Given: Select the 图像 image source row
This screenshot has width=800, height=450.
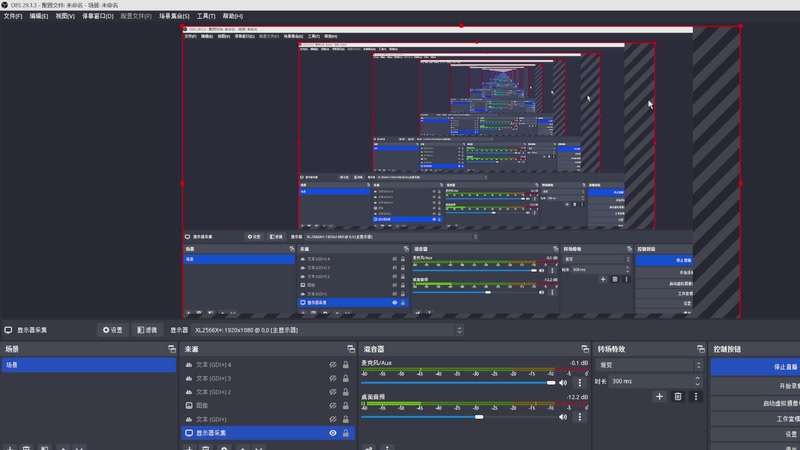Looking at the screenshot, I should [268, 406].
